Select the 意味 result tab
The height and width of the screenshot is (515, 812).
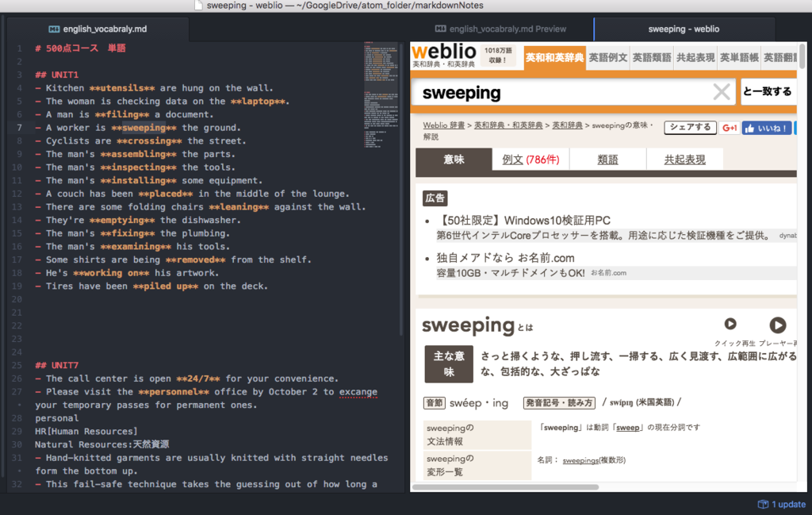point(454,159)
